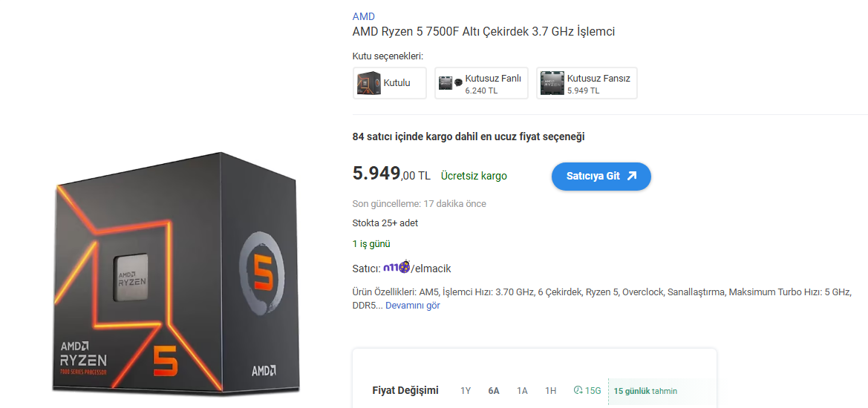Screen dimensions: 868x408
Task: Select the Kutulu box option
Action: [x=390, y=84]
